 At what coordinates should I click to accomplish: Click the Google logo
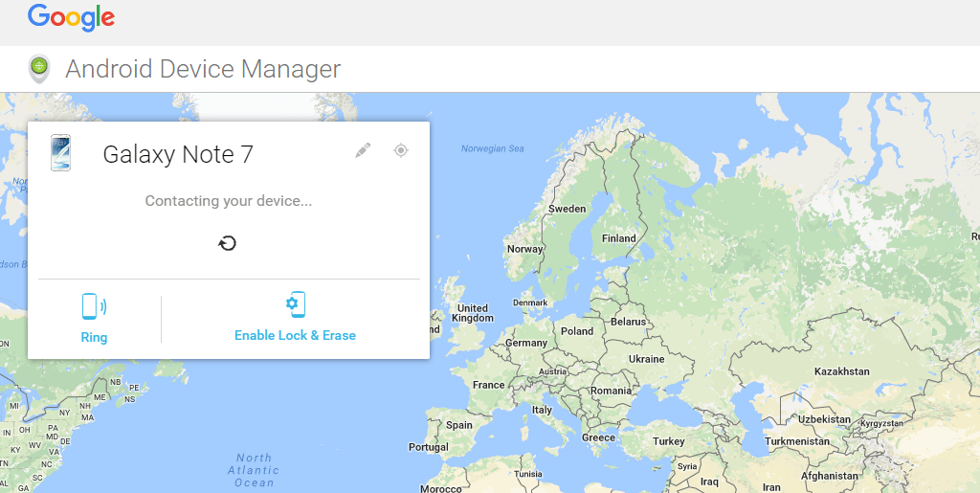[71, 18]
